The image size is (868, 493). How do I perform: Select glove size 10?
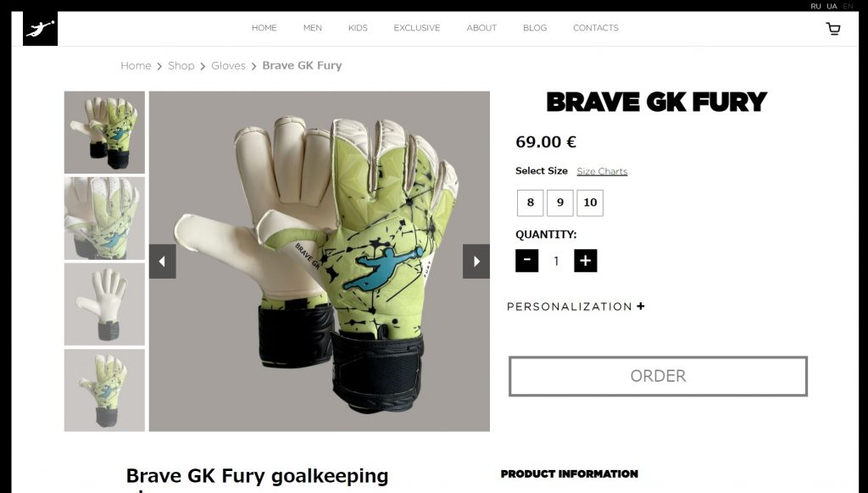[x=590, y=202]
